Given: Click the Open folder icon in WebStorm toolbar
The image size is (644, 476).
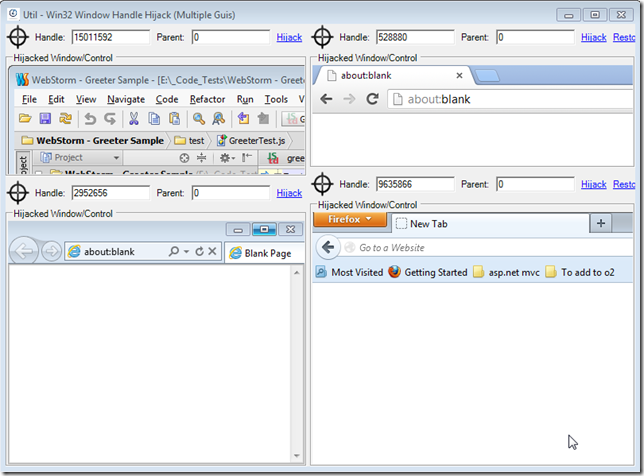Looking at the screenshot, I should point(25,119).
